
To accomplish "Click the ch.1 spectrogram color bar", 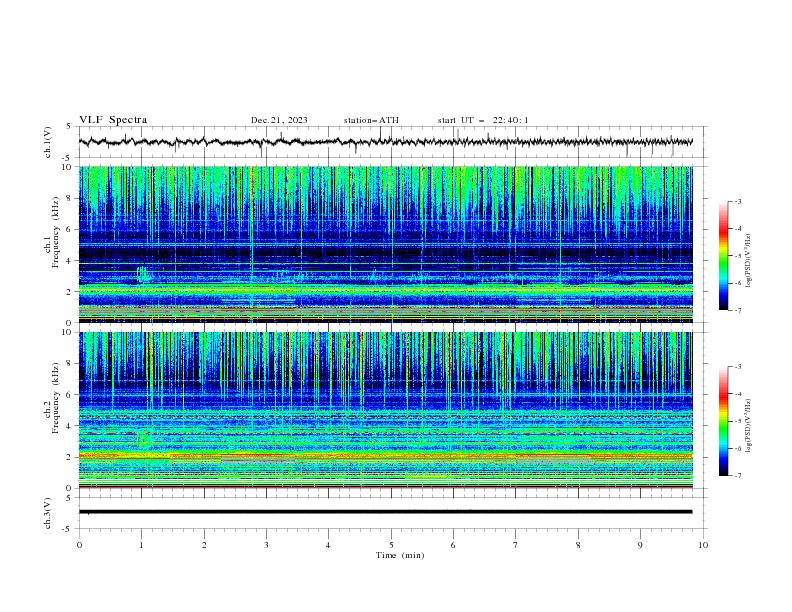I will pyautogui.click(x=723, y=256).
